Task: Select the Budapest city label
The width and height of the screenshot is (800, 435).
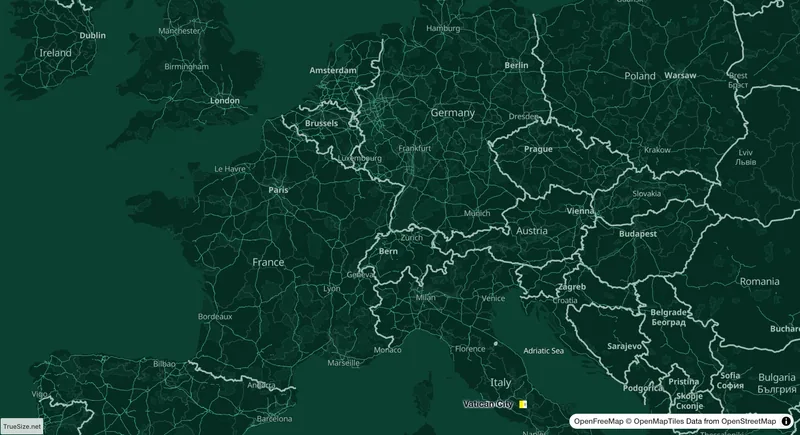Action: 638,234
